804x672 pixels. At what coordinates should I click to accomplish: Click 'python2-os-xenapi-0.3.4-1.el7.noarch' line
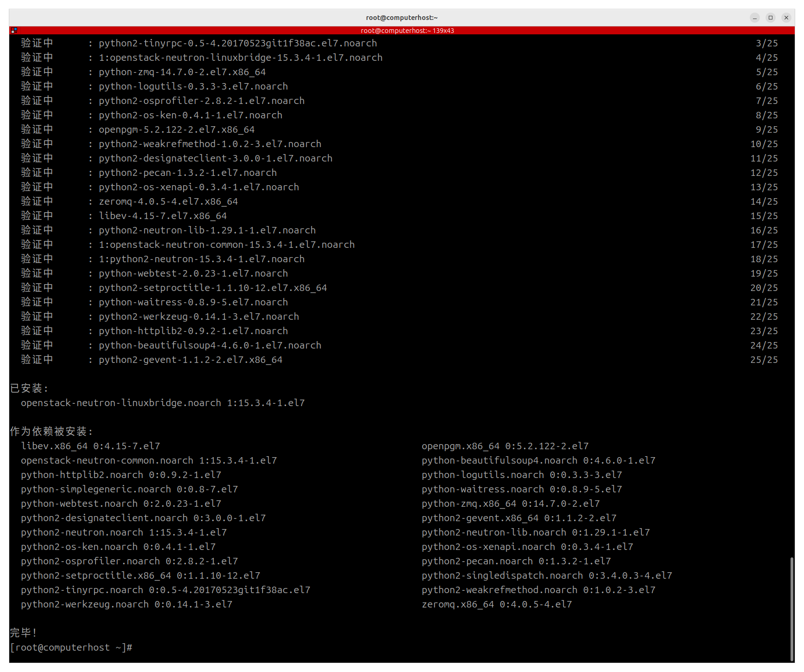[x=199, y=187]
